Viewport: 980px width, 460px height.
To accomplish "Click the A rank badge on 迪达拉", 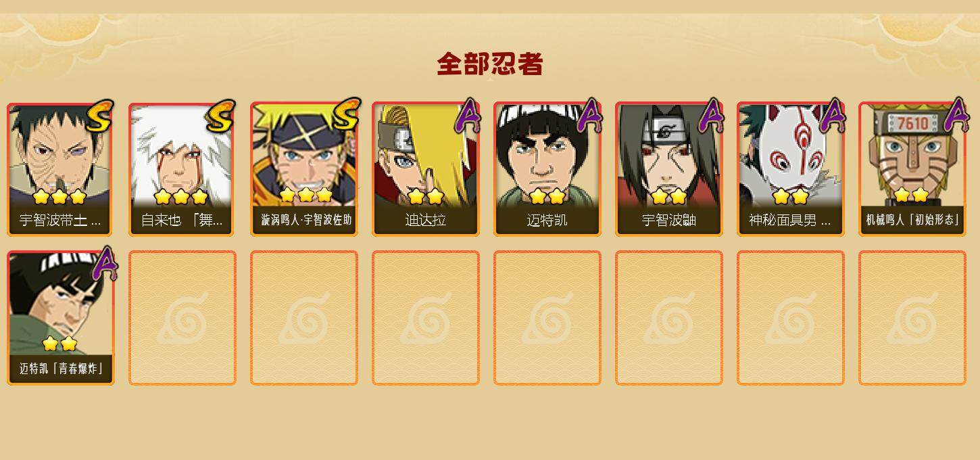I will pyautogui.click(x=468, y=116).
